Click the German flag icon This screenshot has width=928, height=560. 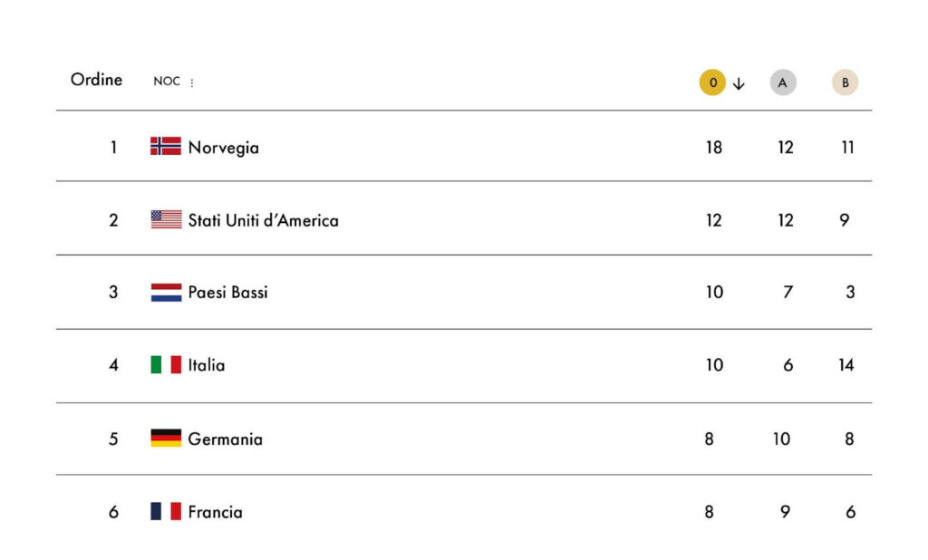coord(166,439)
